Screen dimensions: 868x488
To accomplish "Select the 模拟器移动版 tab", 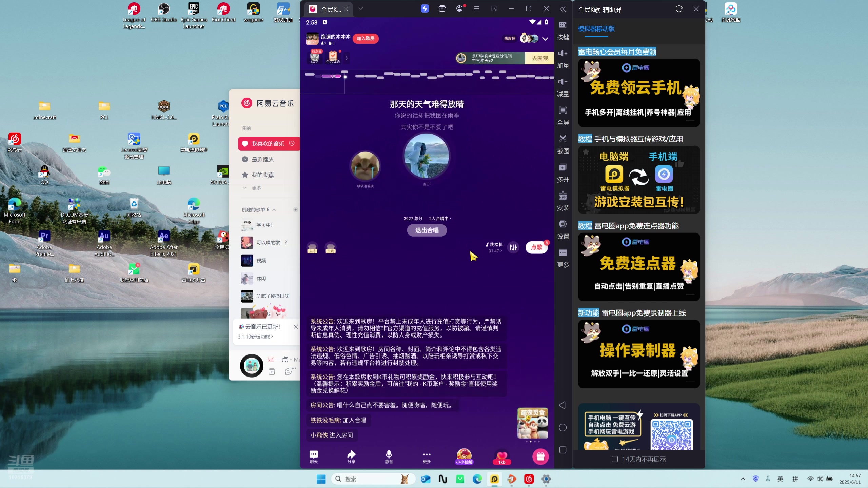I will point(596,29).
